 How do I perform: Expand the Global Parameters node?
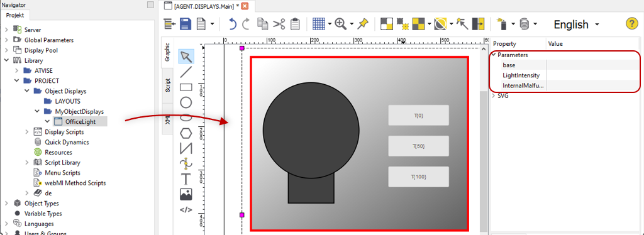[x=6, y=40]
